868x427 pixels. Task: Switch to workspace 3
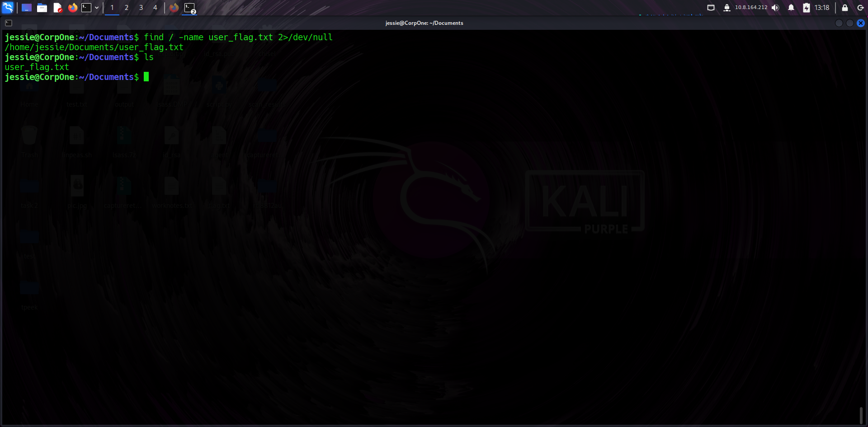[x=141, y=8]
